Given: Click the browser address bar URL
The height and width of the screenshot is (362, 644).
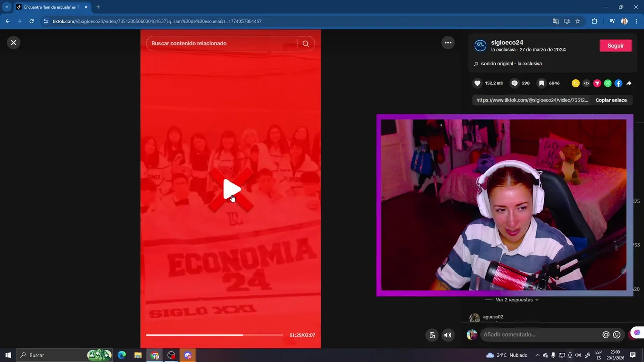Looking at the screenshot, I should click(x=157, y=21).
